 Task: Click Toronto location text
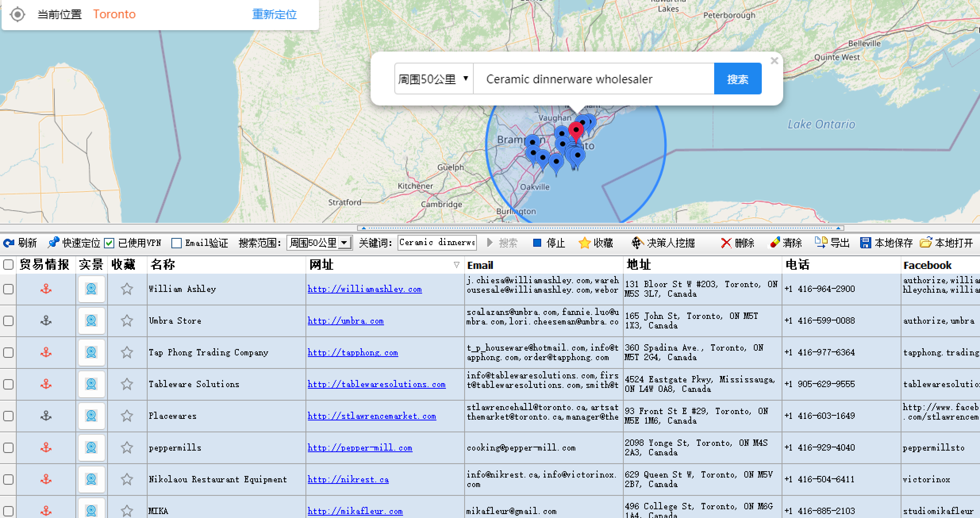click(114, 14)
